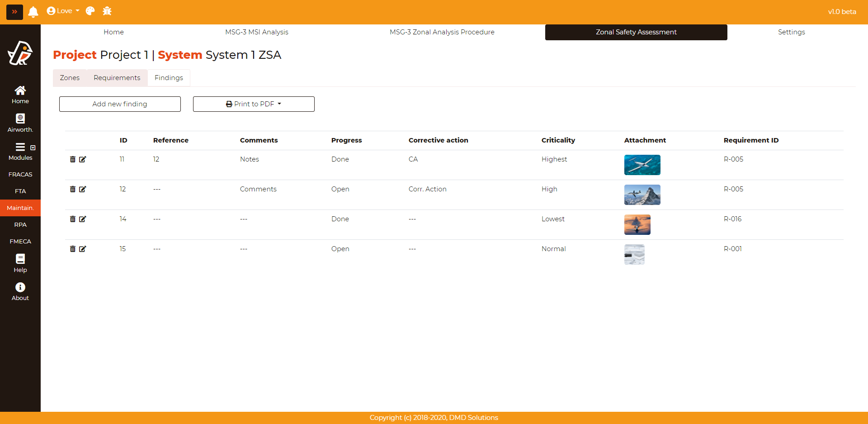Open MSG-3 MSI Analysis menu item
The width and height of the screenshot is (868, 424).
[x=256, y=32]
